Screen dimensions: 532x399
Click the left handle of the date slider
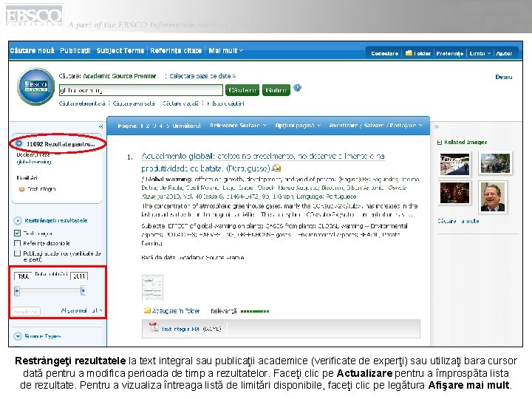coord(17,291)
